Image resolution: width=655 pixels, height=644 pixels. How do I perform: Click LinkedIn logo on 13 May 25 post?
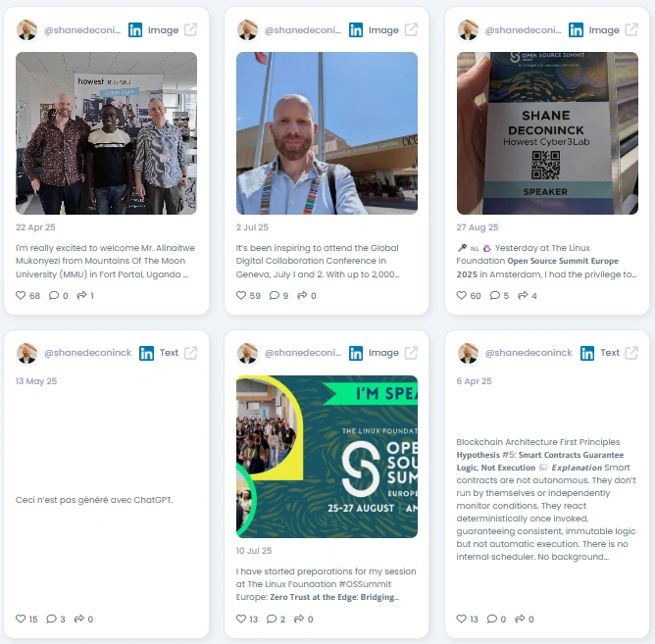pos(147,353)
